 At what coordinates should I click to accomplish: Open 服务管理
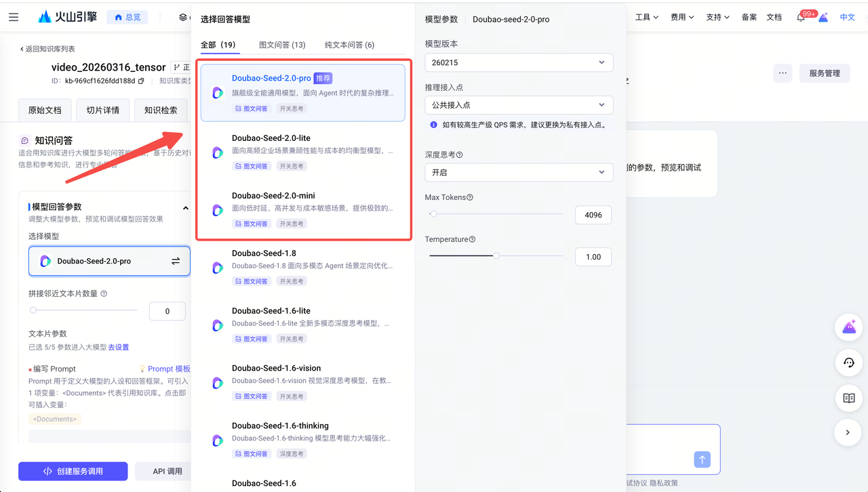tap(825, 73)
